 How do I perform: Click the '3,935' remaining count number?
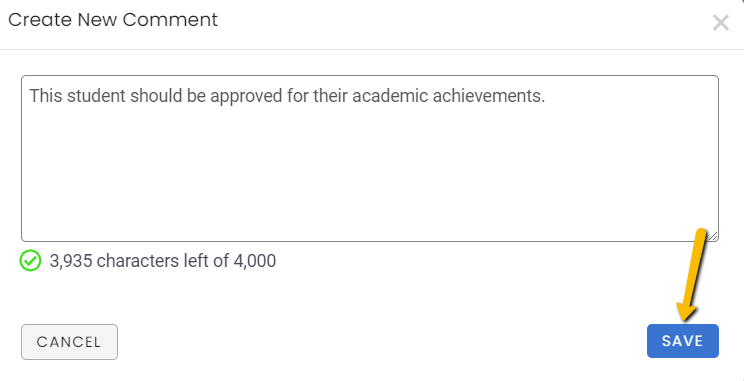pos(71,261)
